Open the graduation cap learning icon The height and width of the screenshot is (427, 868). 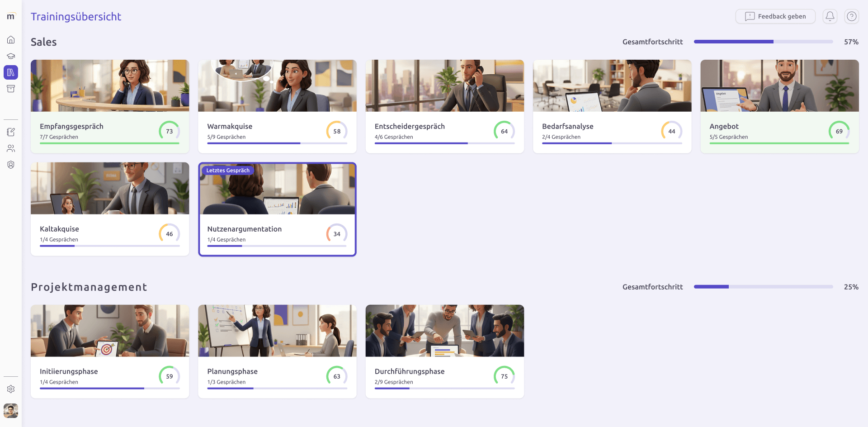pos(11,56)
